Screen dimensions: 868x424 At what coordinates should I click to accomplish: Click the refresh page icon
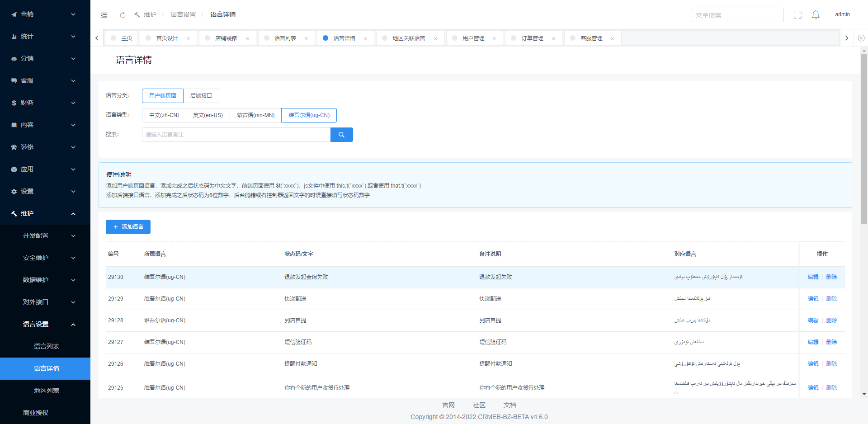(x=123, y=15)
